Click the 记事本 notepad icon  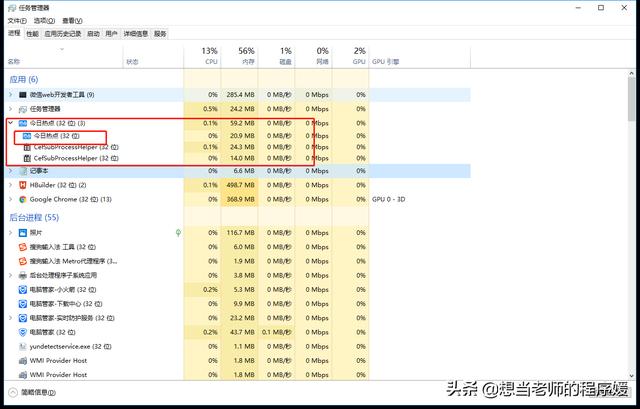tap(23, 171)
